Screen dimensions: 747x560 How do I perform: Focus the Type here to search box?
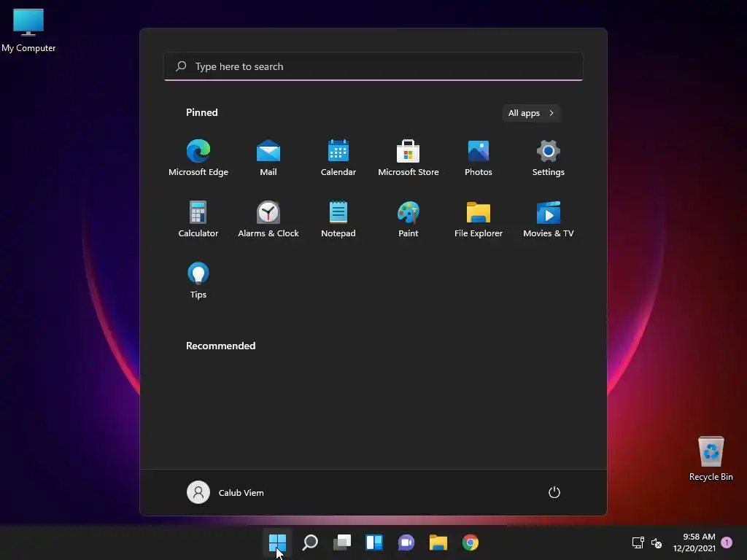[x=373, y=66]
